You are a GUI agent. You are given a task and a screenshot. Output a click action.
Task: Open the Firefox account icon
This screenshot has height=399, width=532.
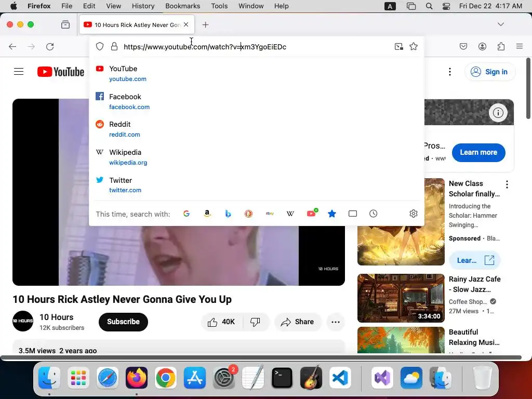tap(482, 46)
